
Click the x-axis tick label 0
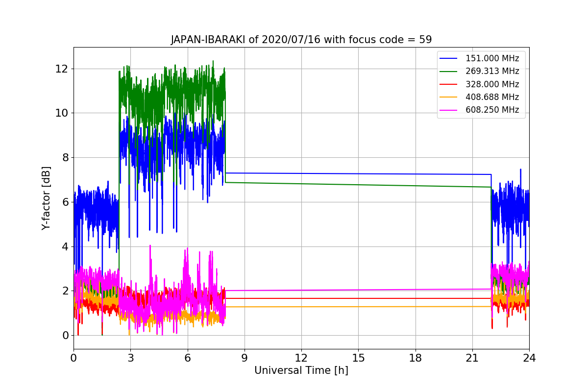tap(73, 358)
